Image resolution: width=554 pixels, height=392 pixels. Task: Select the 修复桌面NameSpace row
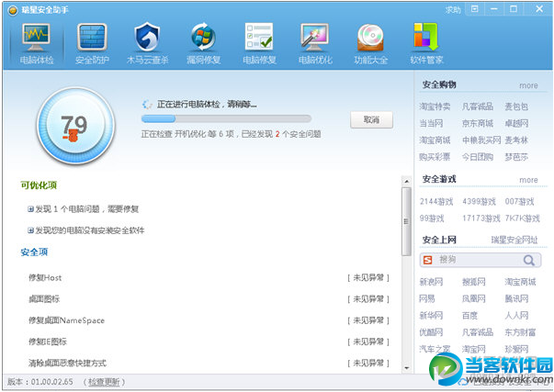(209, 320)
